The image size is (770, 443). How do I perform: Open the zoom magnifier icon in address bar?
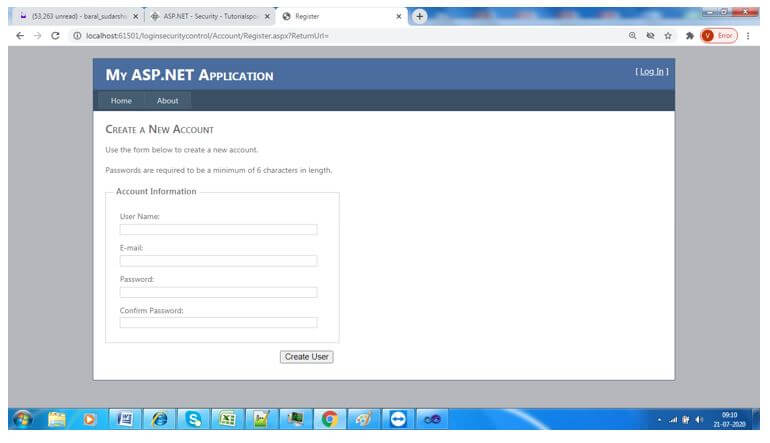click(632, 35)
